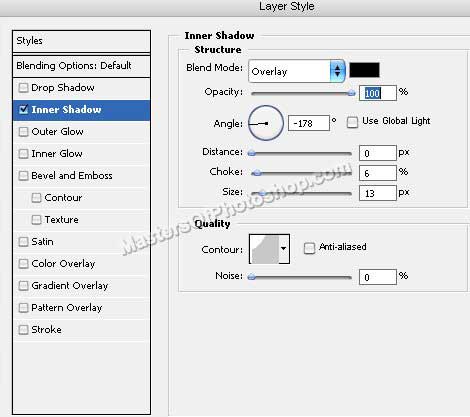The width and height of the screenshot is (470, 417).
Task: Click the Opacity slider handle
Action: coord(351,93)
